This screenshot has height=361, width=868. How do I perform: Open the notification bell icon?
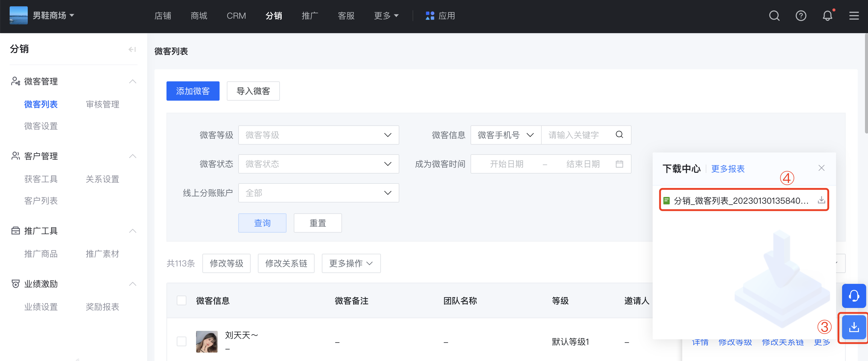click(828, 16)
